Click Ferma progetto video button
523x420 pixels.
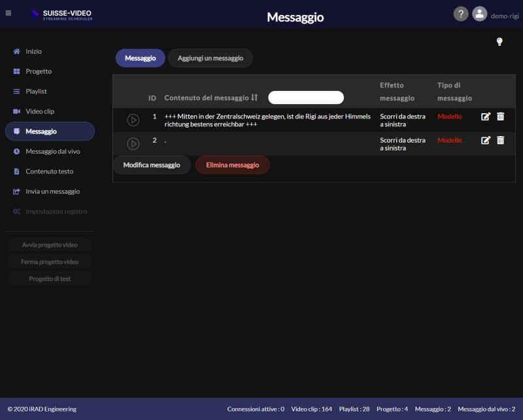tap(50, 262)
